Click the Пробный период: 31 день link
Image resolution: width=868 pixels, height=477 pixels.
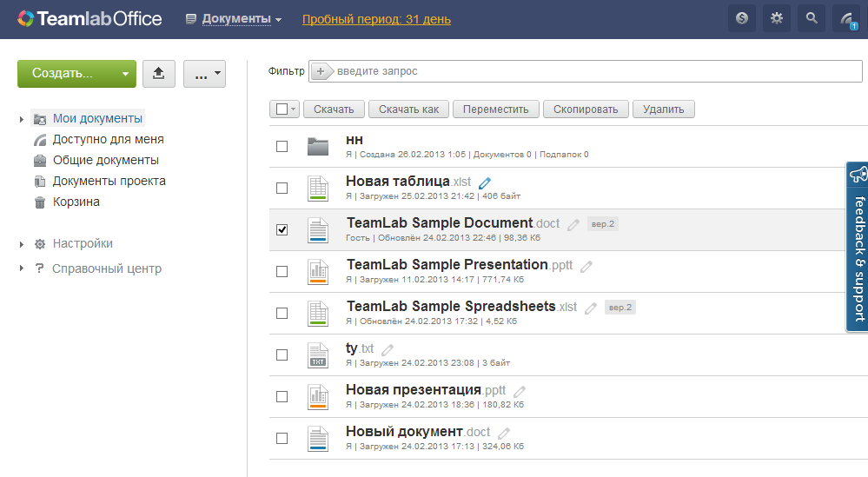pos(376,19)
